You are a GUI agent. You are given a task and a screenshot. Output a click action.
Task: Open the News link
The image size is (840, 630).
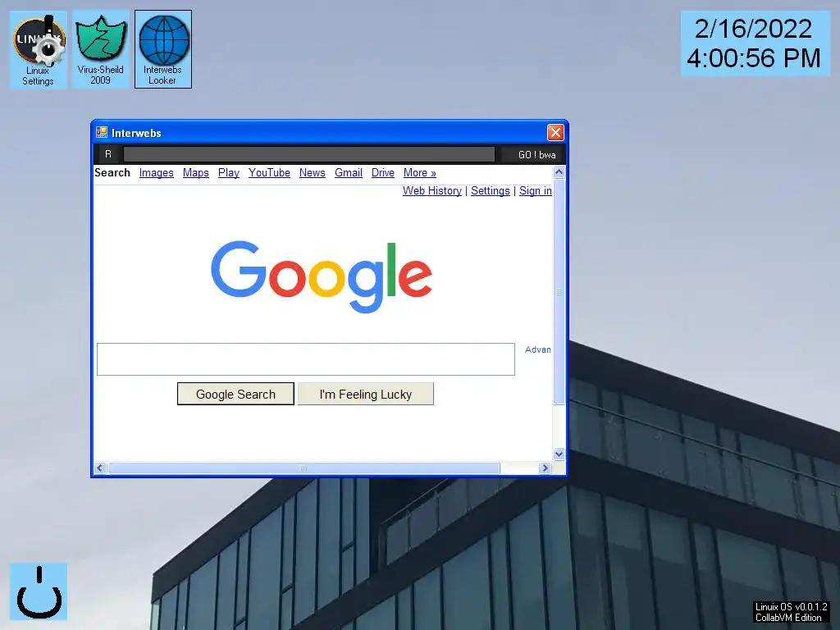click(313, 172)
